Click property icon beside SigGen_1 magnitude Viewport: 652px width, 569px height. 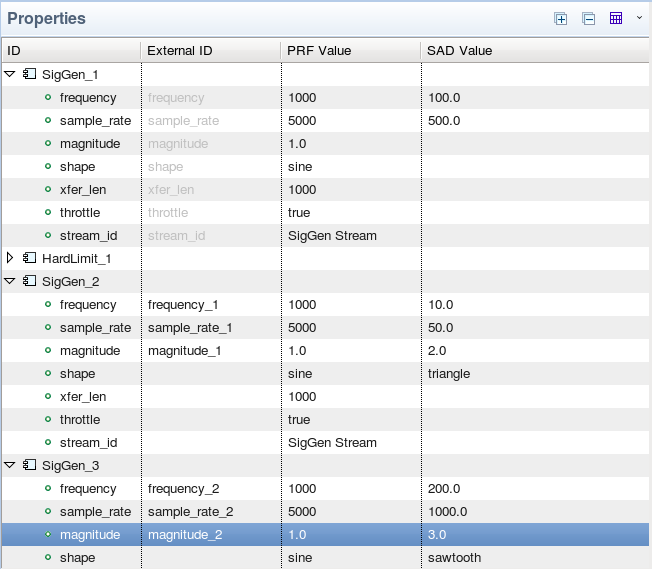[x=48, y=143]
